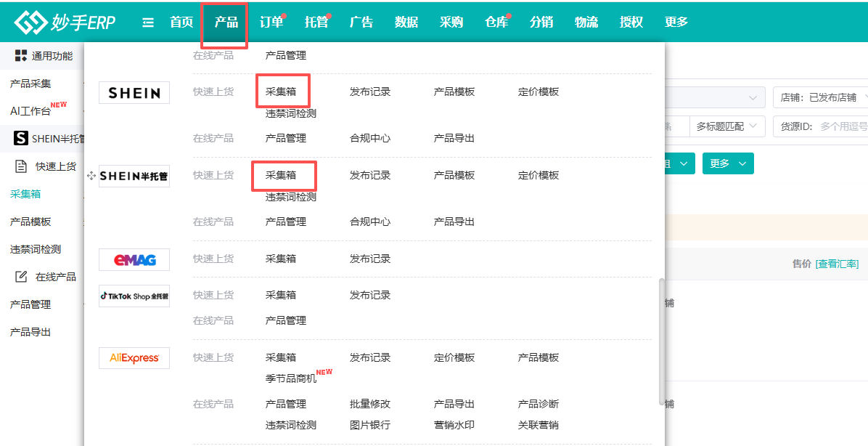Open TikTok Shop 发布记录 link
This screenshot has width=868, height=446.
click(370, 296)
